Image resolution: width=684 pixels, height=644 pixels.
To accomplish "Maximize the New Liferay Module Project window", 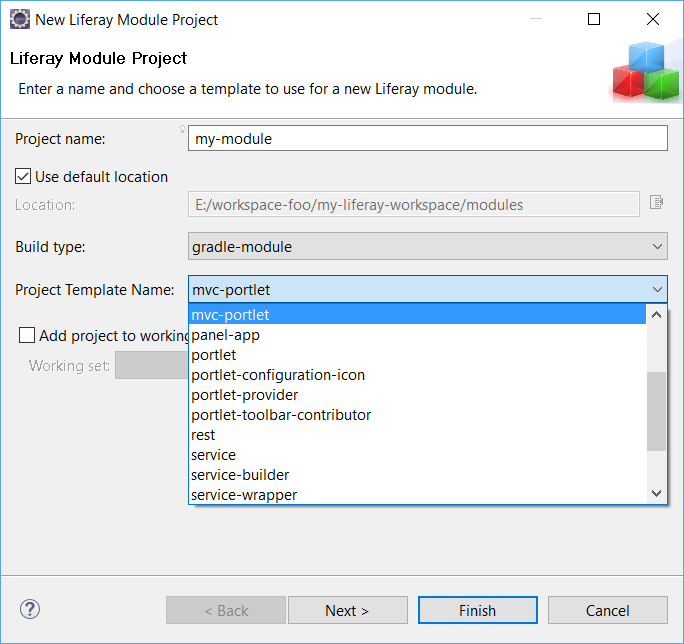I will pyautogui.click(x=594, y=19).
